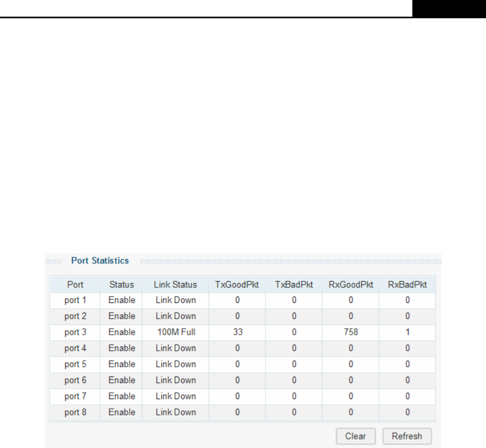486x448 pixels.
Task: Select the 'port 5' cell
Action: coord(75,364)
